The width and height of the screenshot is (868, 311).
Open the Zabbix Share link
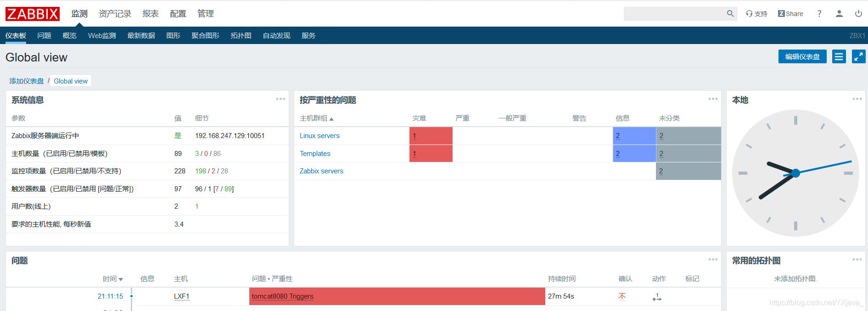point(790,14)
